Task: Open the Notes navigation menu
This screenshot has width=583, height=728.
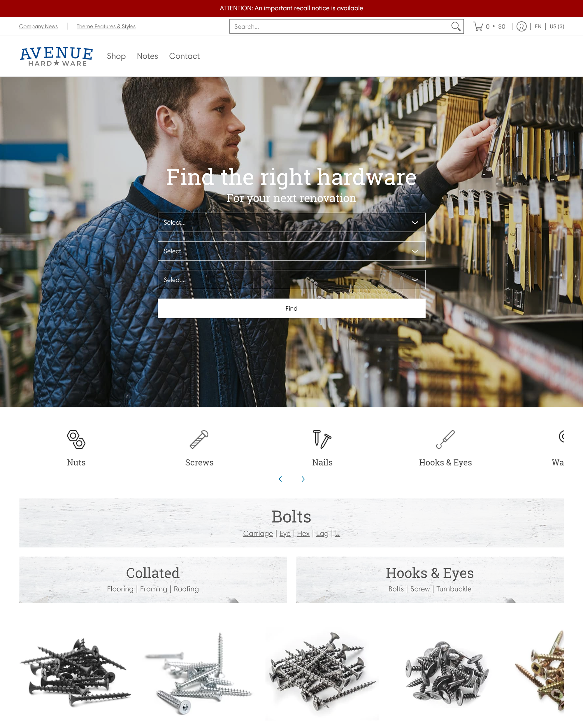Action: click(147, 56)
